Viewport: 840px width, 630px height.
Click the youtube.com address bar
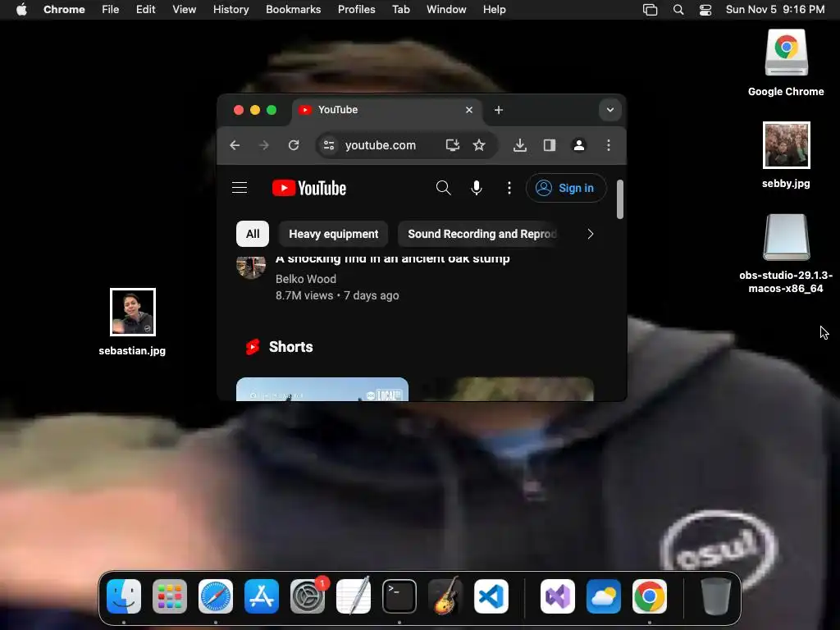pos(406,145)
